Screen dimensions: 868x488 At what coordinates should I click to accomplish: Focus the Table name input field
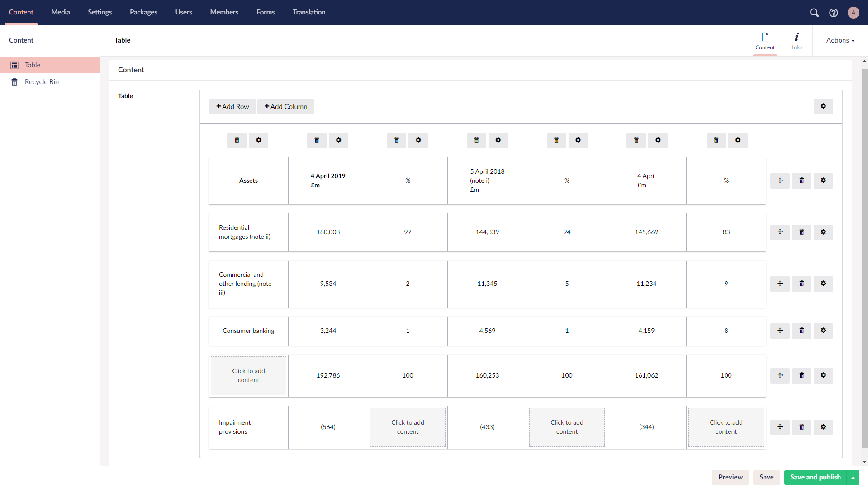pyautogui.click(x=424, y=40)
